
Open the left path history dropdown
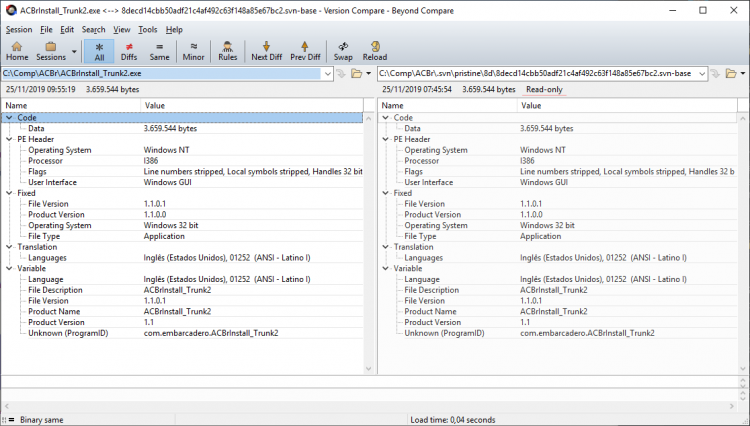point(328,74)
